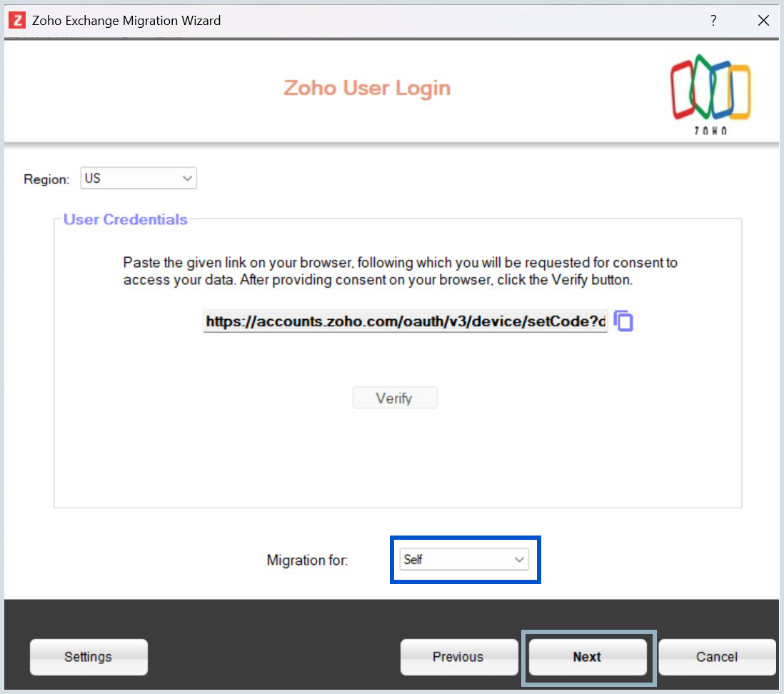Click the red Z app icon in title bar
Image resolution: width=784 pixels, height=694 pixels.
pos(17,21)
